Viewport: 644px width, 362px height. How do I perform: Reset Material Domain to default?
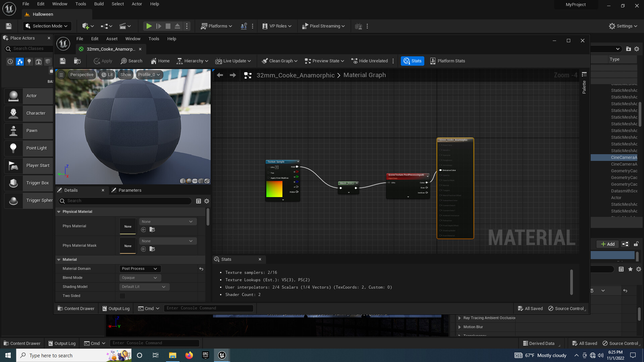pos(201,269)
